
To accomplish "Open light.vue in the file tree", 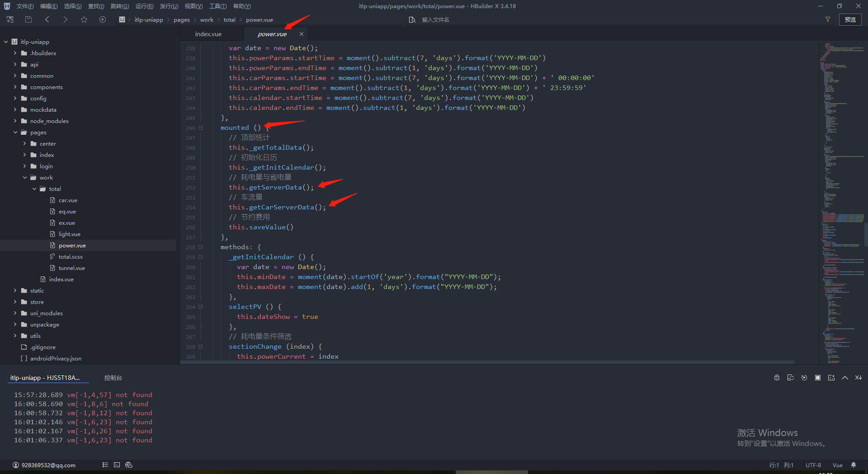I will click(69, 234).
